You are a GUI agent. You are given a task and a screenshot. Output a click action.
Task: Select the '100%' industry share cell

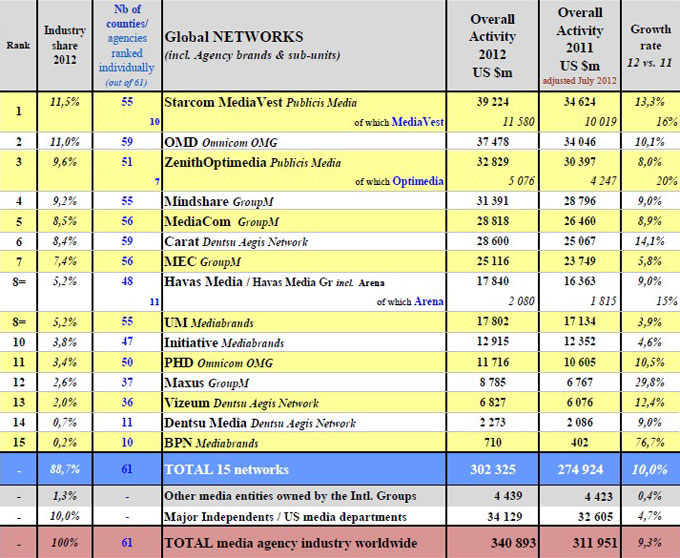pyautogui.click(x=65, y=542)
